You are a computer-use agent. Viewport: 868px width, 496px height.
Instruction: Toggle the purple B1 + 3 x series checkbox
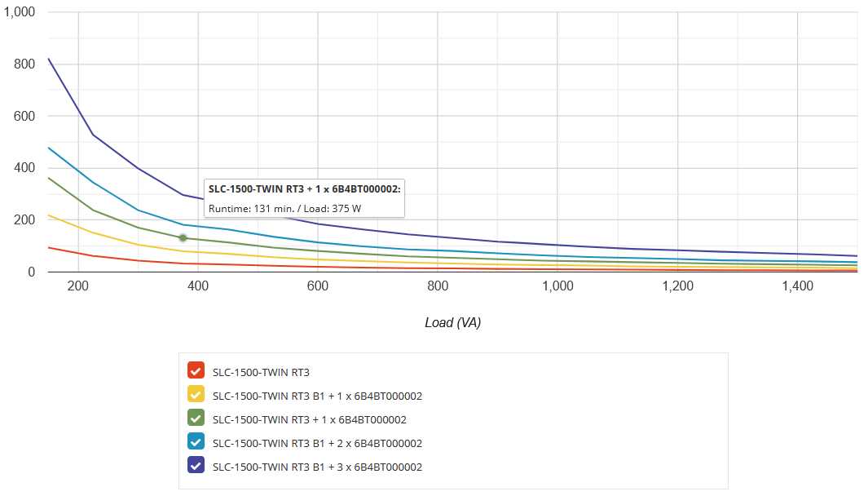tap(195, 467)
